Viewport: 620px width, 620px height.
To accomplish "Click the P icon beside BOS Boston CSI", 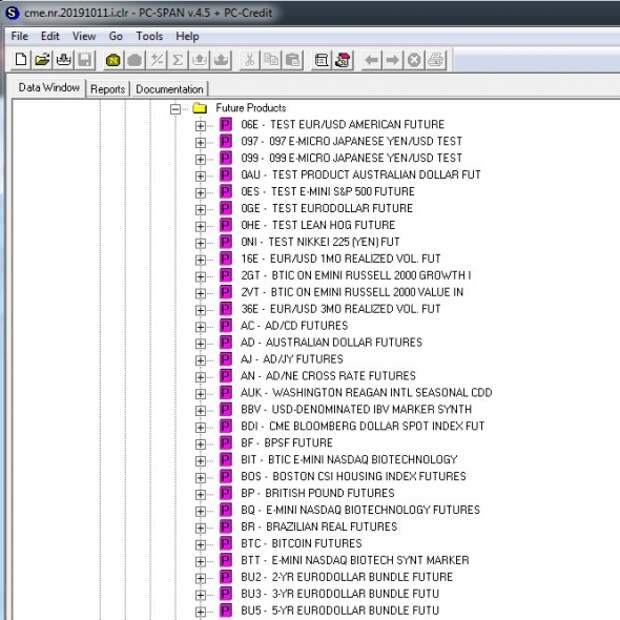I will (x=226, y=476).
